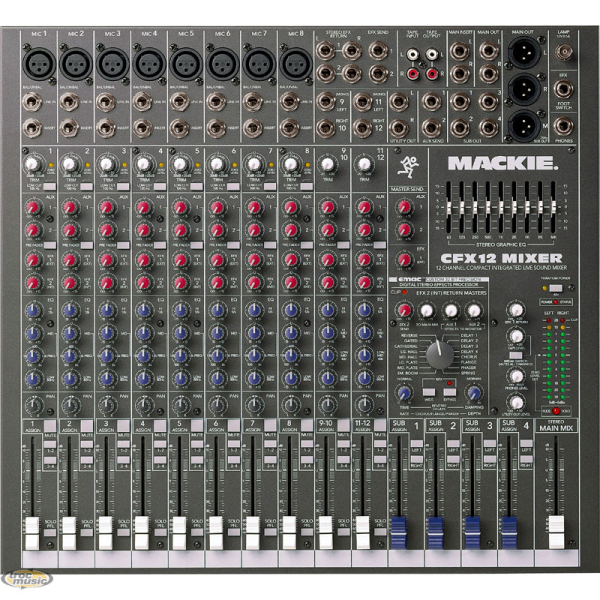Click the RUDE SOLO red indicator light

pyautogui.click(x=556, y=411)
